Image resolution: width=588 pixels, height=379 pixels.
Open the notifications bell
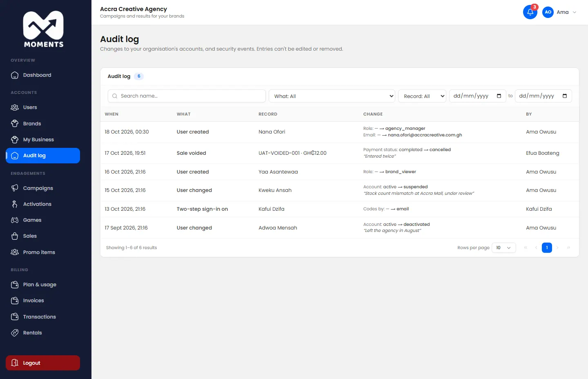tap(530, 12)
